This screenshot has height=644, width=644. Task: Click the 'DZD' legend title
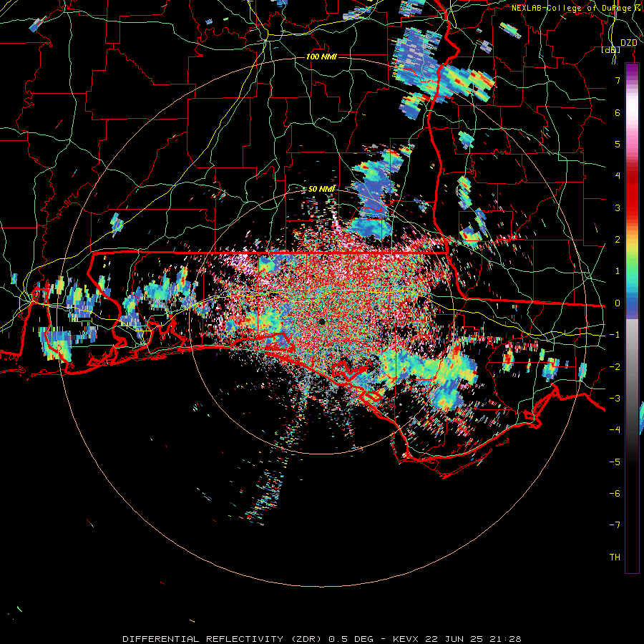629,43
